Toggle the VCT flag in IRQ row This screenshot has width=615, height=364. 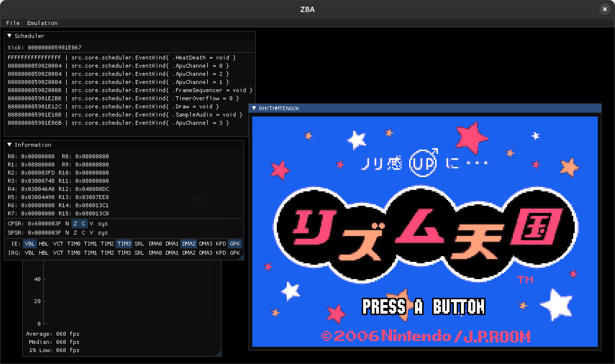pos(58,253)
